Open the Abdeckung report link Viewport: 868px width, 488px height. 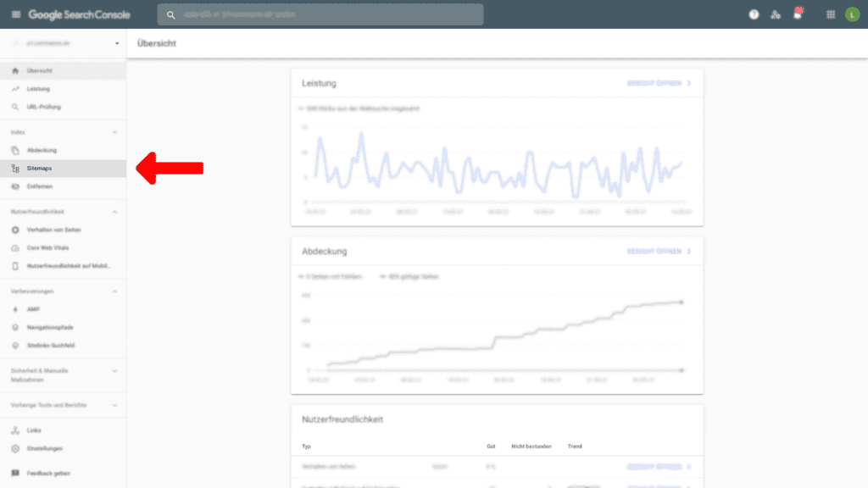pos(659,252)
